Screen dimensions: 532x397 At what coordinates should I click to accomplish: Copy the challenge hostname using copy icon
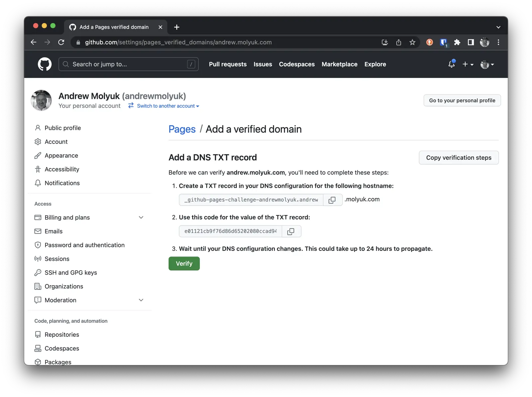(x=332, y=200)
